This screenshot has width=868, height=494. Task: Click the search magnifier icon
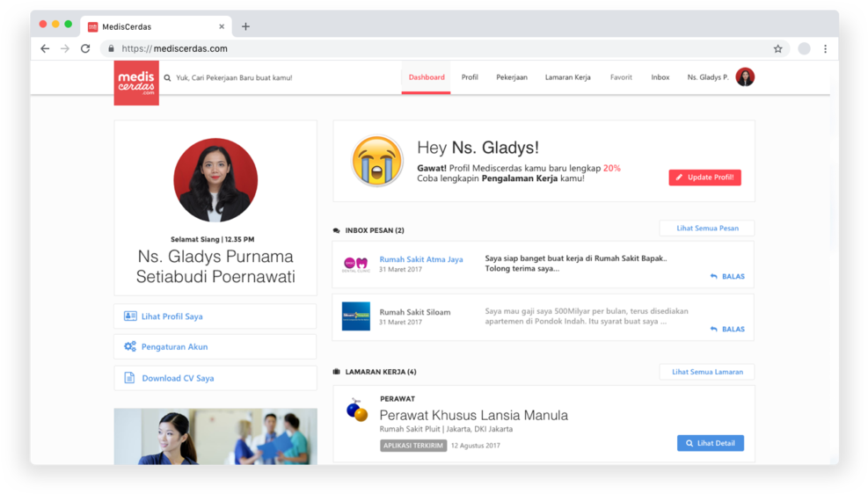point(167,78)
